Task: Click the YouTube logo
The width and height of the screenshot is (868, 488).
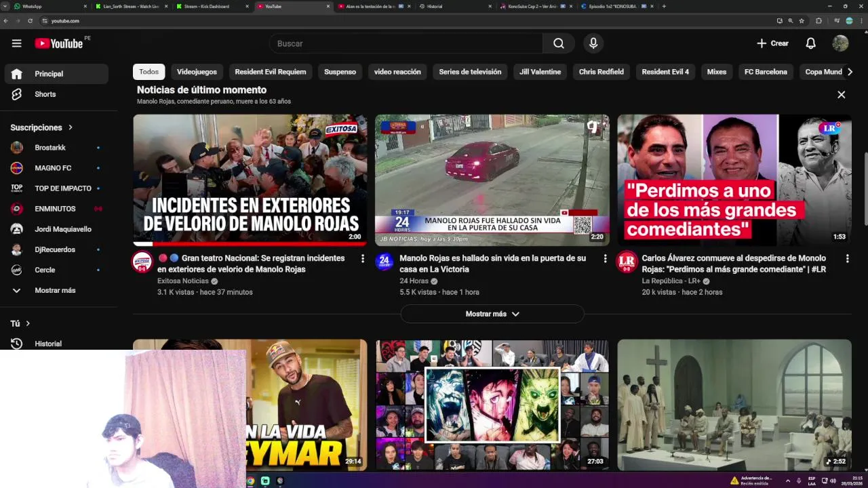Action: [x=59, y=43]
